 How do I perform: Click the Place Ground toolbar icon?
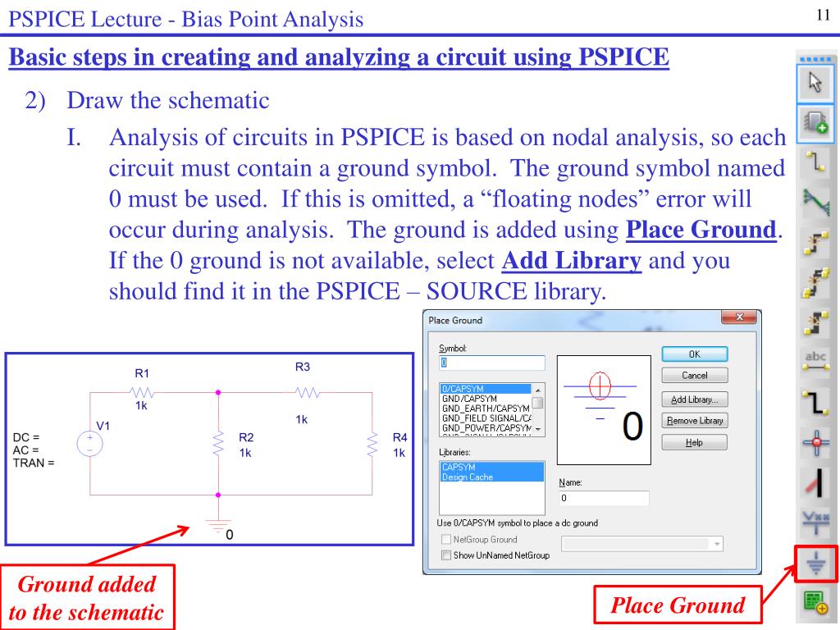coord(815,564)
